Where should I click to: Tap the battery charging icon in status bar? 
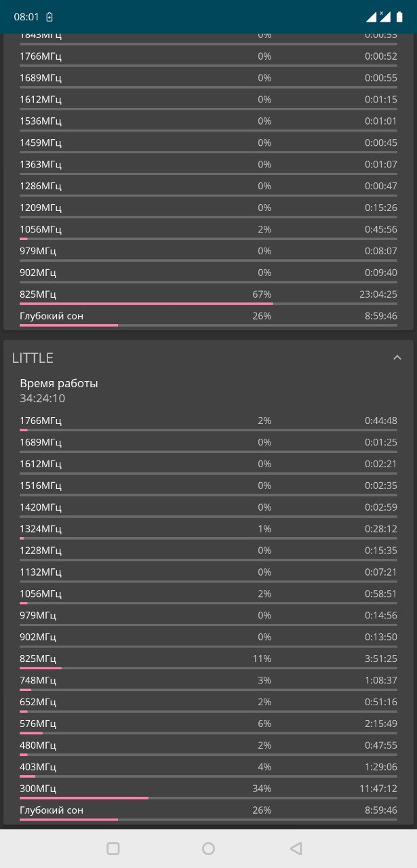pyautogui.click(x=49, y=17)
